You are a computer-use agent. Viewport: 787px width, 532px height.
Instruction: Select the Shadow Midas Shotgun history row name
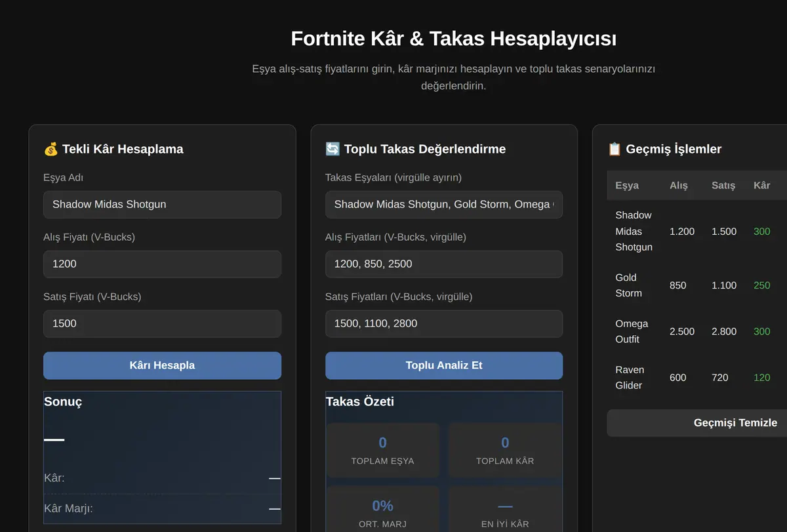click(x=634, y=231)
